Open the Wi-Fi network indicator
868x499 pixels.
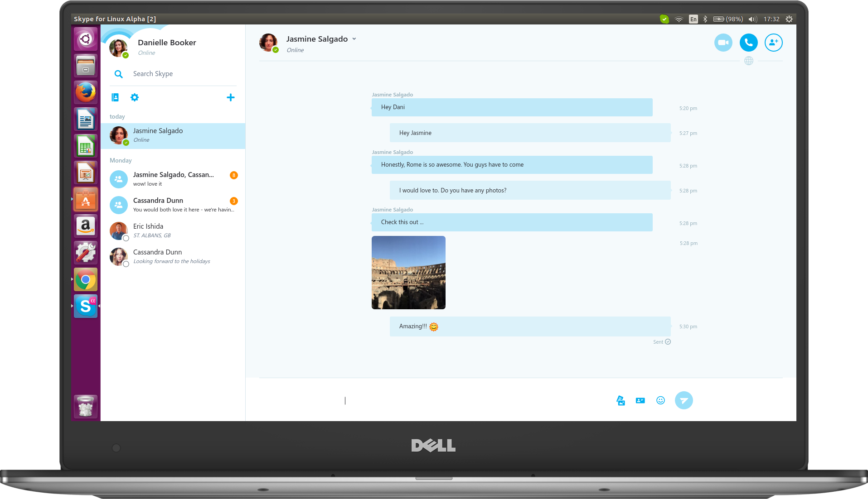pyautogui.click(x=679, y=19)
